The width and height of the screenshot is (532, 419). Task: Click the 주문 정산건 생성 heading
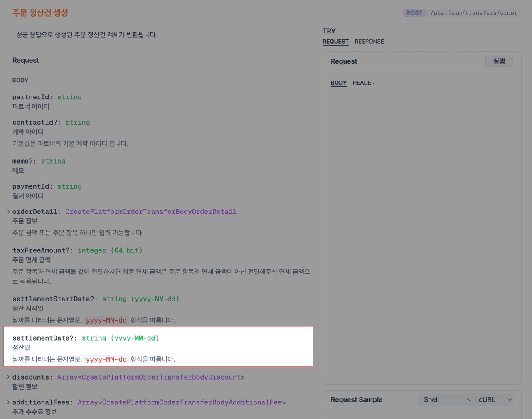[40, 13]
